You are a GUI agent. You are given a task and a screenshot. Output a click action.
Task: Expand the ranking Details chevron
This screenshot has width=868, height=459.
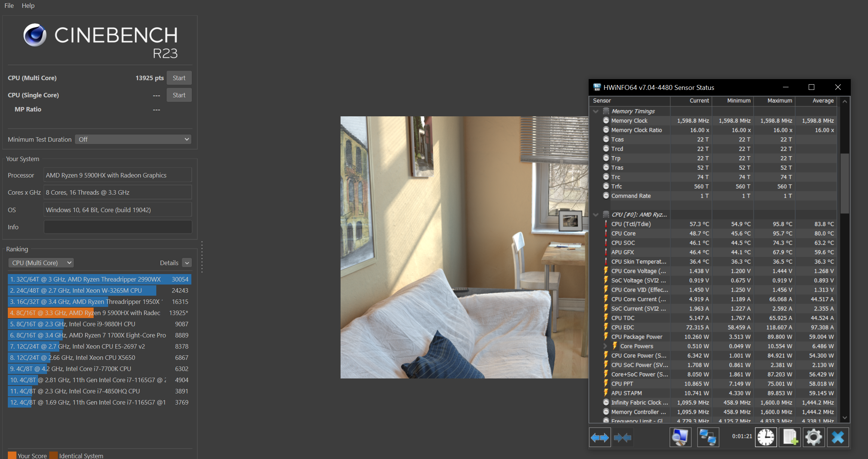coord(187,262)
